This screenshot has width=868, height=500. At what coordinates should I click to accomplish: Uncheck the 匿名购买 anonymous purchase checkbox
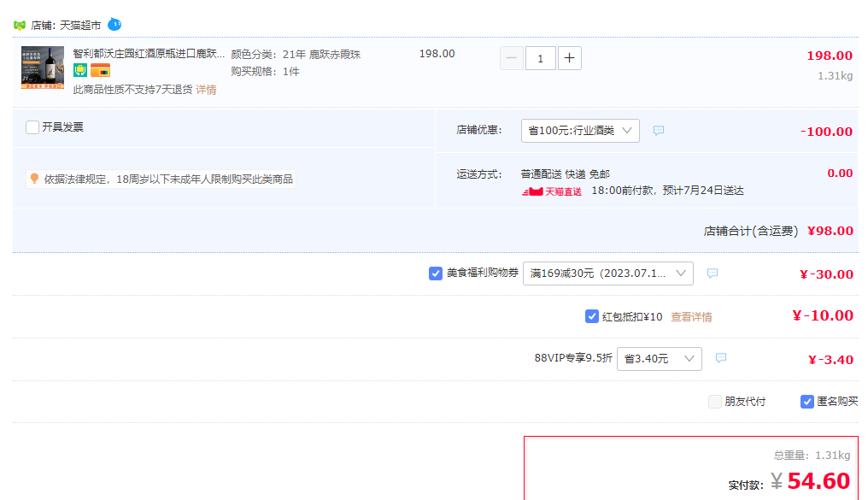tap(807, 402)
